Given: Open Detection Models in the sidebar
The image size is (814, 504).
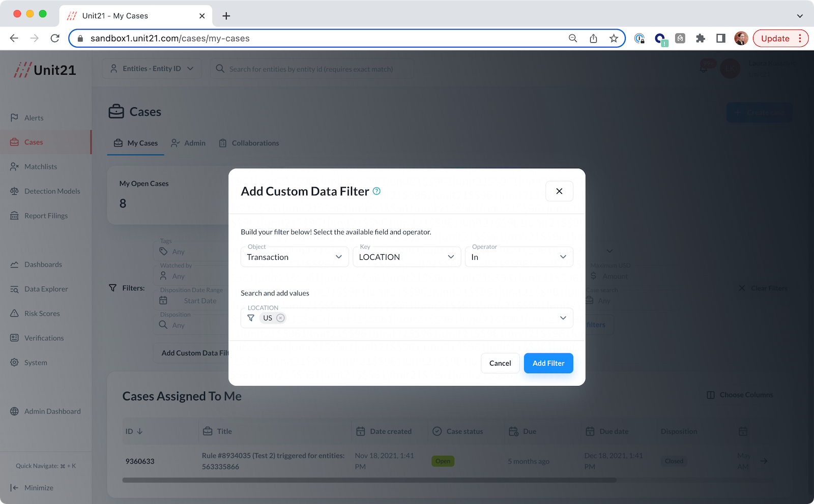Looking at the screenshot, I should click(46, 191).
